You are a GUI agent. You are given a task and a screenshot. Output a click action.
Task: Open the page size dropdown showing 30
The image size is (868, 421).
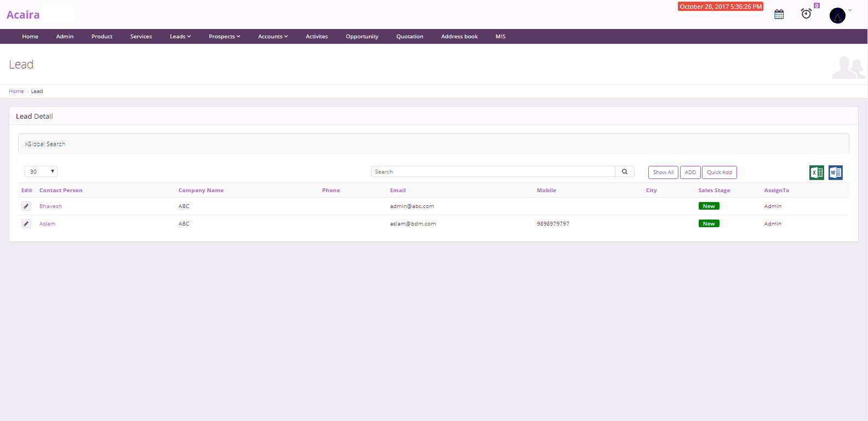(41, 172)
